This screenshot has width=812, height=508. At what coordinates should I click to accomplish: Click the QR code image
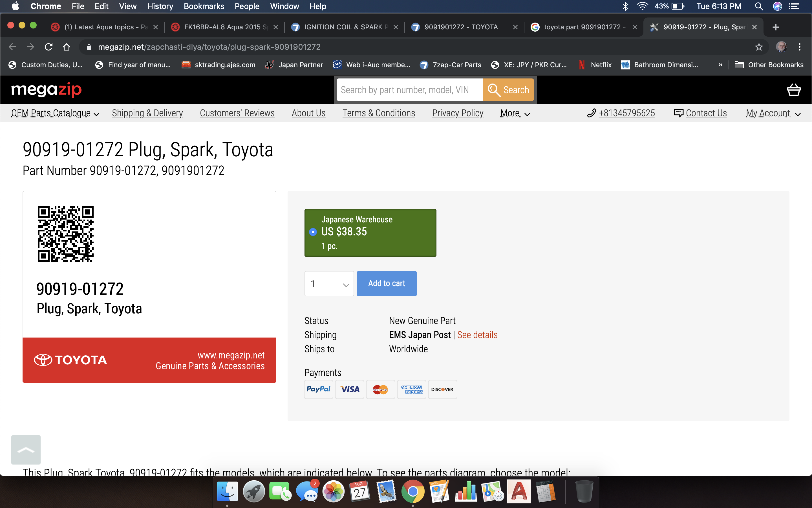point(65,234)
